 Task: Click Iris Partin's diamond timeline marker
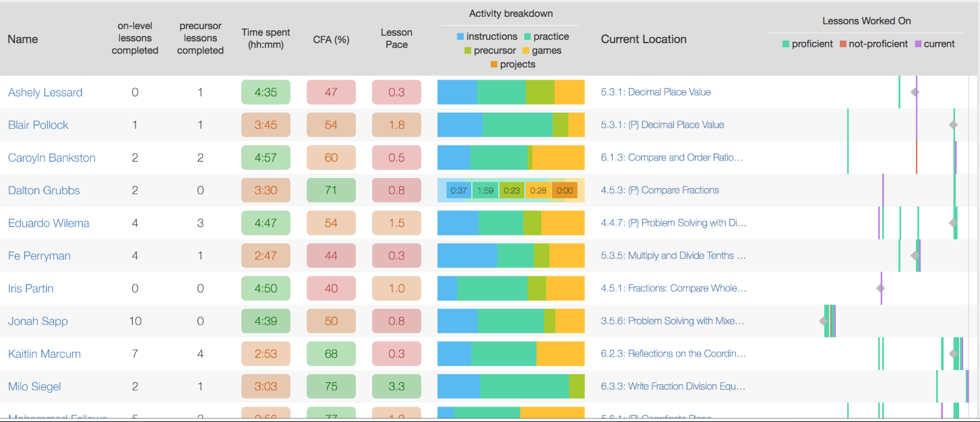coord(880,289)
